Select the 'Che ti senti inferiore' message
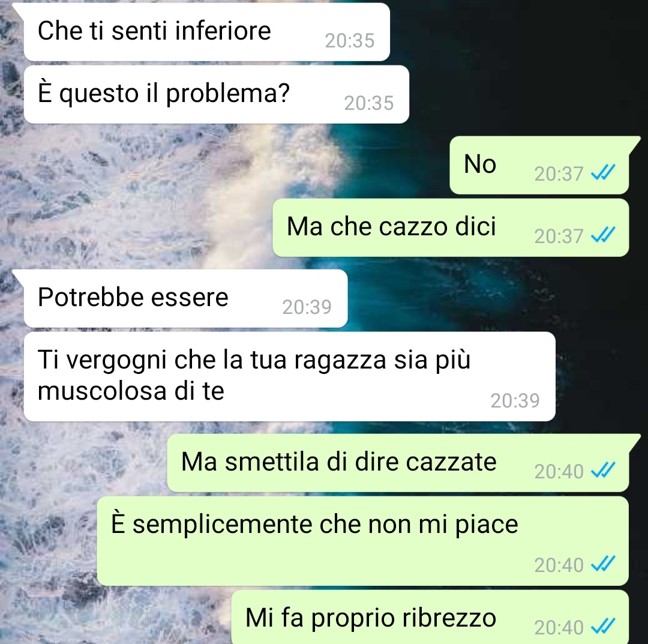This screenshot has width=648, height=644. pos(206,32)
